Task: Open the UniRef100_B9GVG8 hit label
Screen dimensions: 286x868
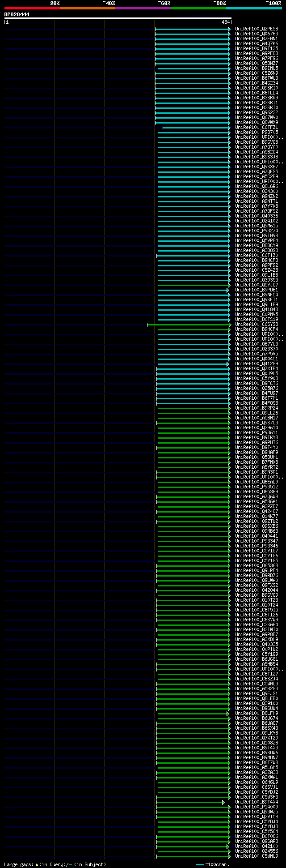Action: pyautogui.click(x=257, y=142)
